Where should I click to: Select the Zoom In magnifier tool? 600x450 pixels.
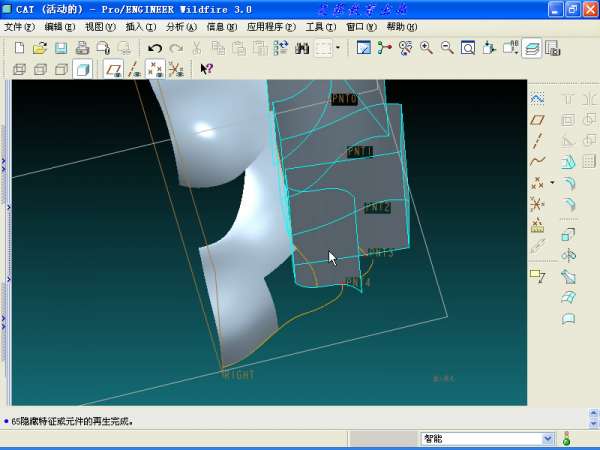coord(427,48)
